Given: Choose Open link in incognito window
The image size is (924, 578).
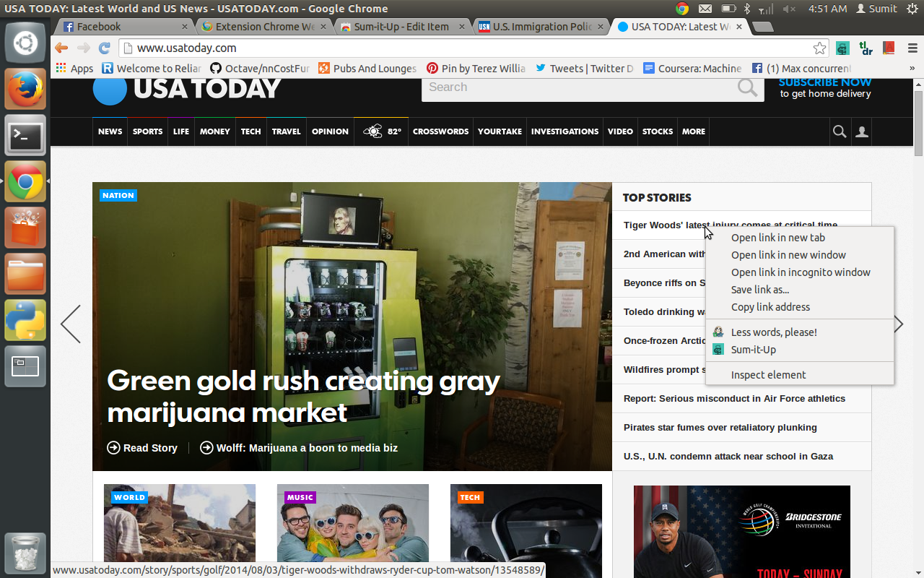Looking at the screenshot, I should (x=800, y=272).
